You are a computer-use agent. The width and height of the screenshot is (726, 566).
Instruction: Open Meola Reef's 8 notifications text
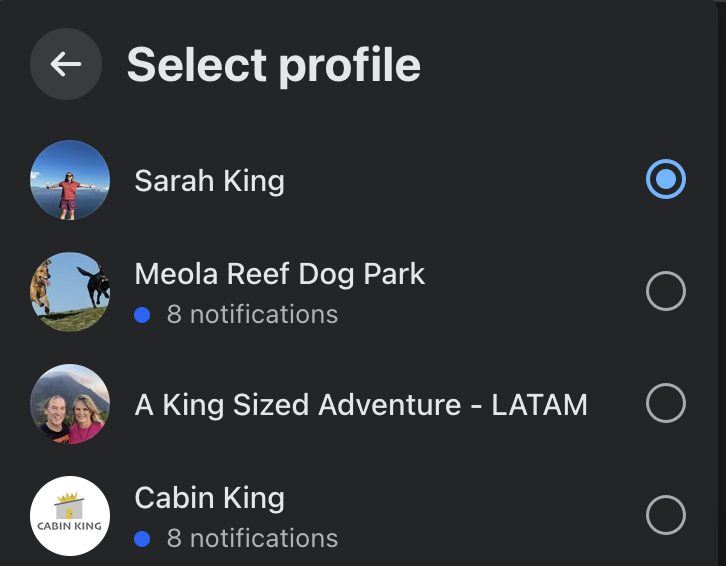pyautogui.click(x=252, y=315)
